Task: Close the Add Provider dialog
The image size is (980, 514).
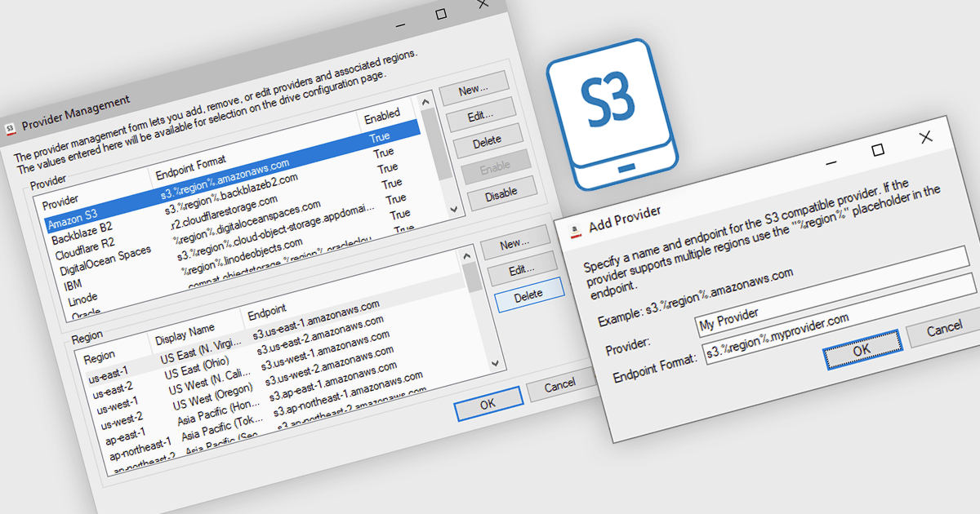Action: (x=925, y=137)
